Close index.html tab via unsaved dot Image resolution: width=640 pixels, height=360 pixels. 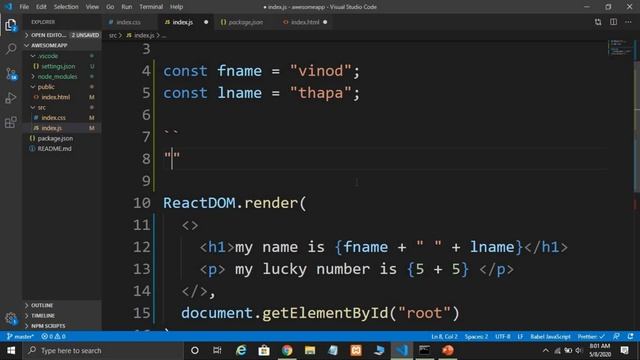coord(325,22)
